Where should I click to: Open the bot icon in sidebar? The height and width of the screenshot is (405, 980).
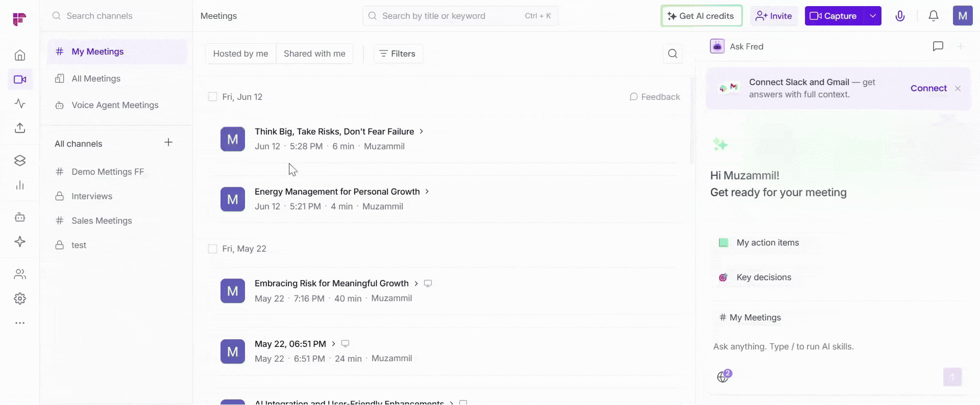tap(20, 217)
